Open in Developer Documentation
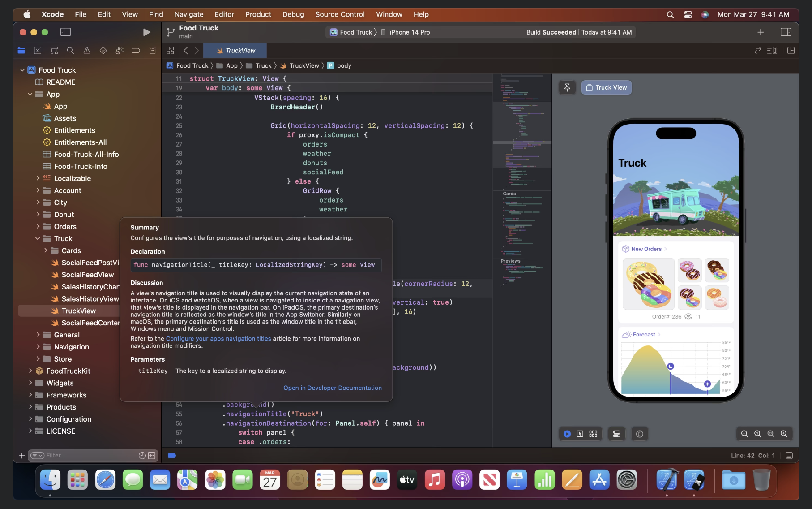812x509 pixels. pos(332,388)
